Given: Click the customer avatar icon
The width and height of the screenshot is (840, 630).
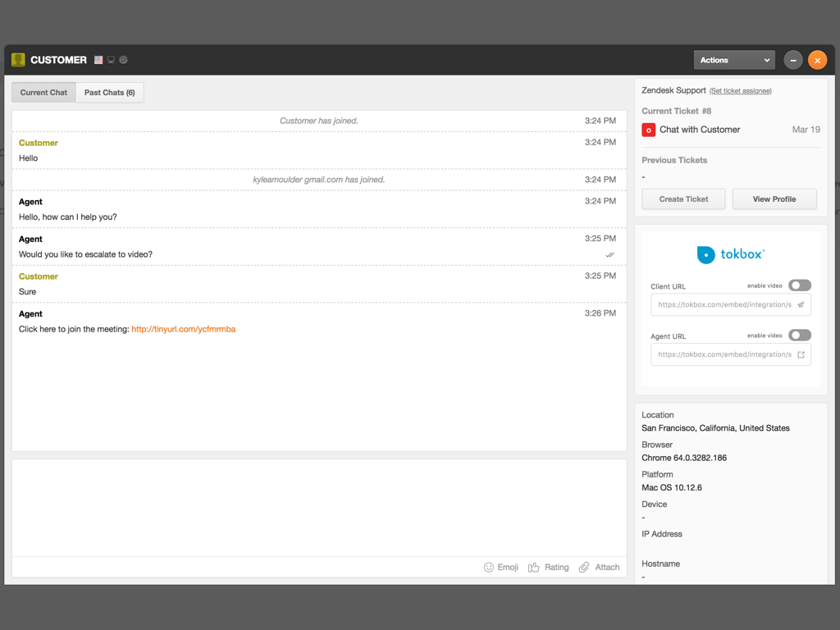Looking at the screenshot, I should tap(18, 60).
